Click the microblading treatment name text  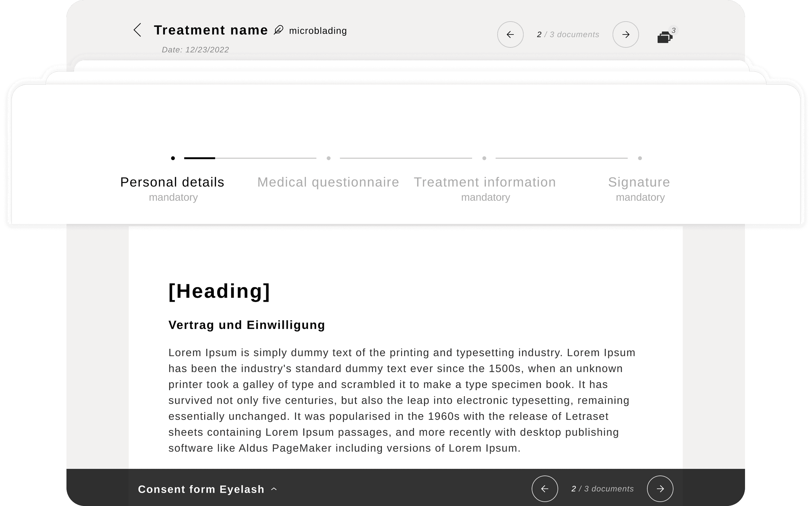pos(318,31)
